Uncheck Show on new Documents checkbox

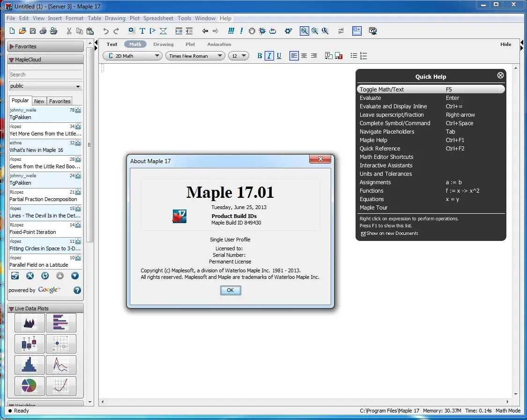point(363,234)
